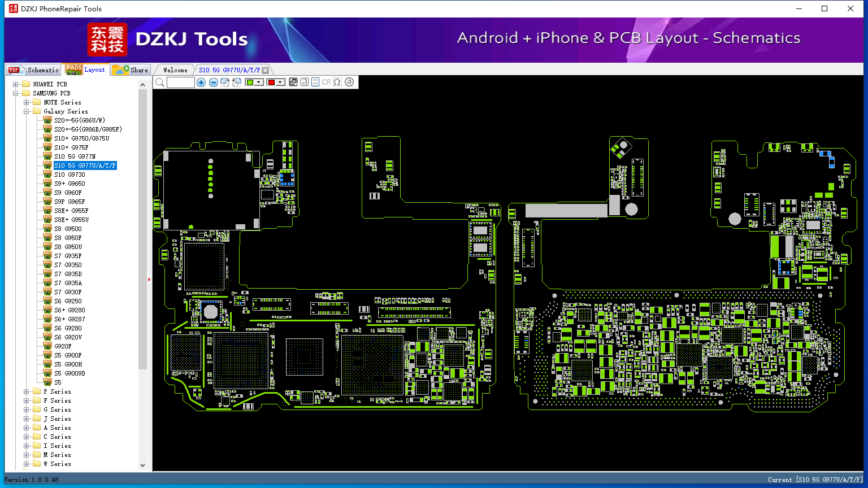868x488 pixels.
Task: Zoom in with the blue plus icon
Action: point(201,82)
